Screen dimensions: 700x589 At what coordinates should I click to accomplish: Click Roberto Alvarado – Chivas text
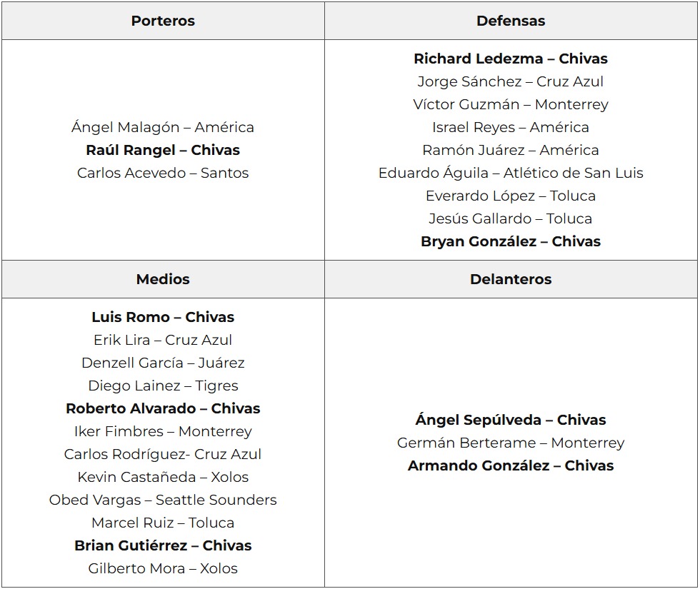point(163,408)
